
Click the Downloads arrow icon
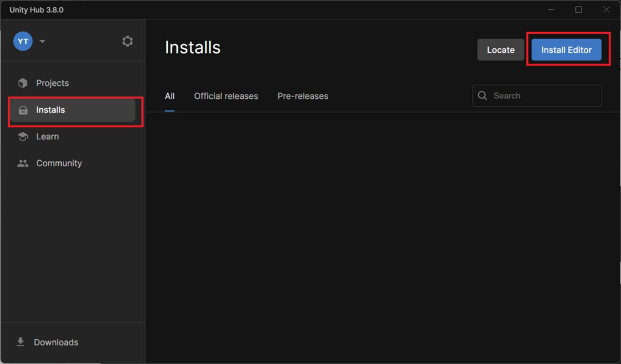[x=20, y=342]
